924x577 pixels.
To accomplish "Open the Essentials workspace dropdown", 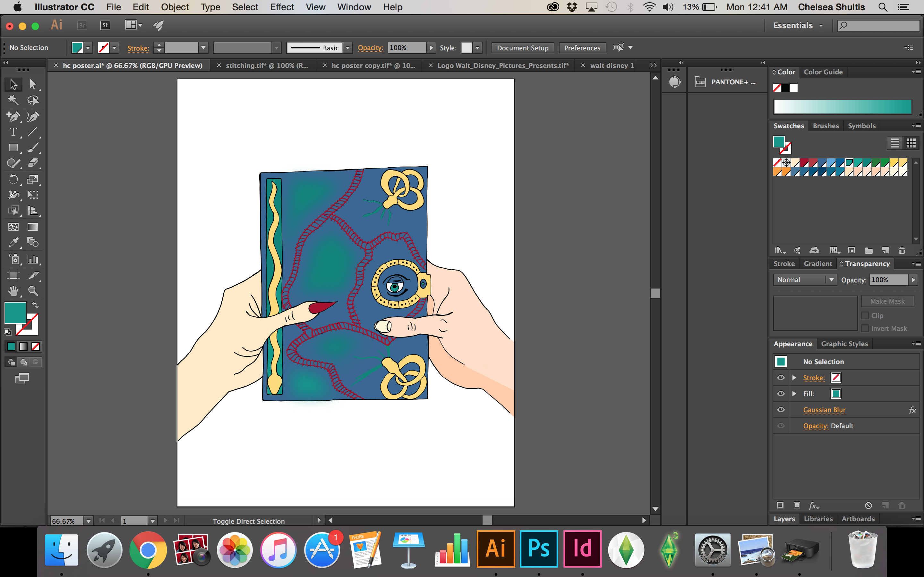I will pyautogui.click(x=797, y=26).
